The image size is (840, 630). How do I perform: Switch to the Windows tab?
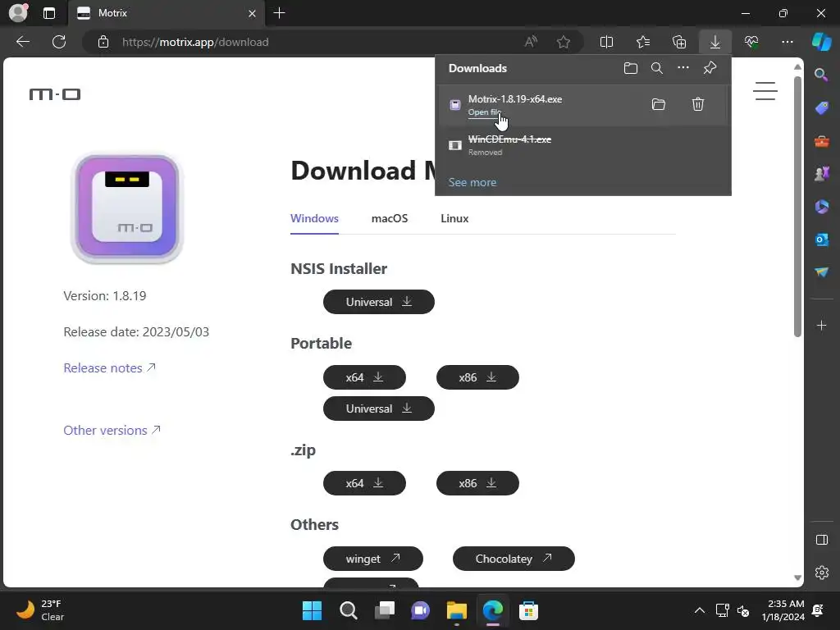[x=314, y=218]
